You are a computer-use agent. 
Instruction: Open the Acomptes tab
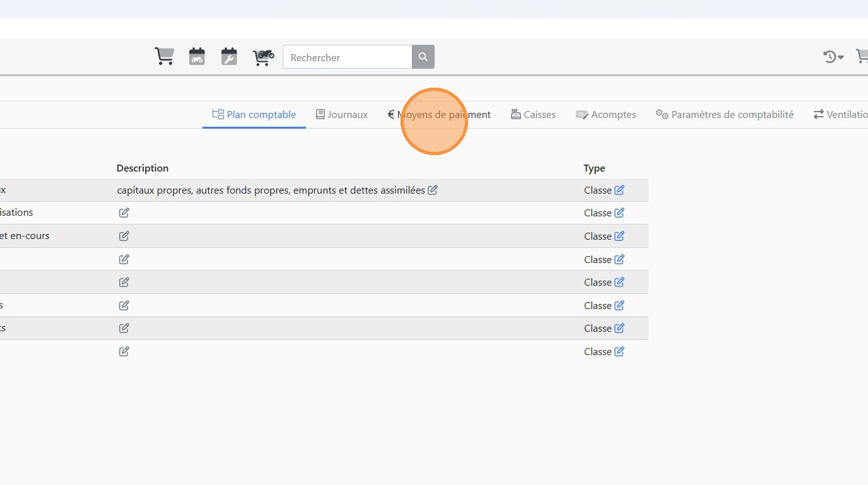coord(606,115)
